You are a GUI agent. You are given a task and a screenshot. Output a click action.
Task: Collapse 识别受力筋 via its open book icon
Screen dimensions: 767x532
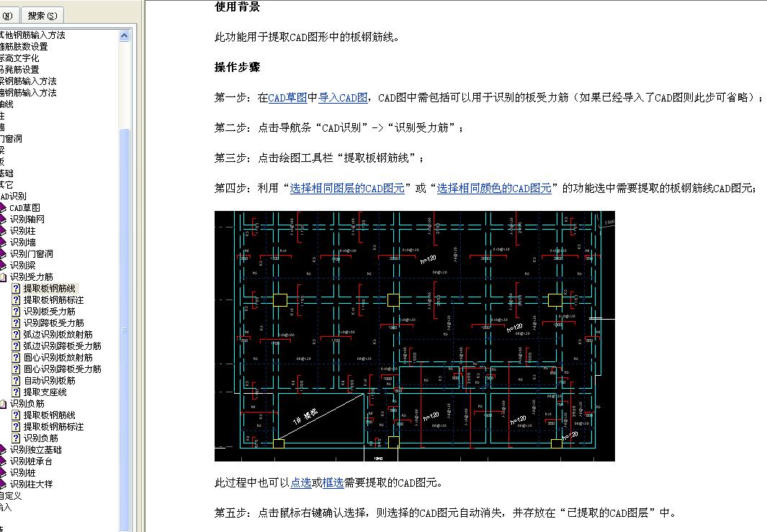[3, 276]
